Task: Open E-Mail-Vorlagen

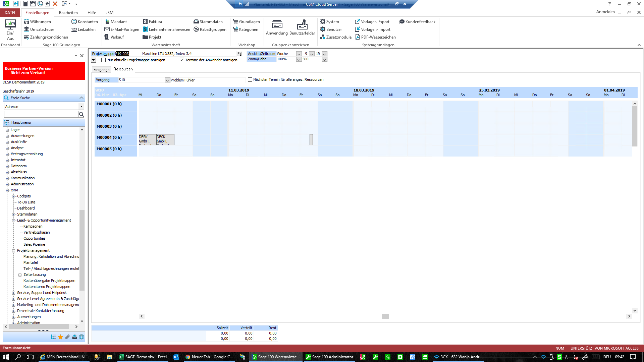Action: [121, 29]
